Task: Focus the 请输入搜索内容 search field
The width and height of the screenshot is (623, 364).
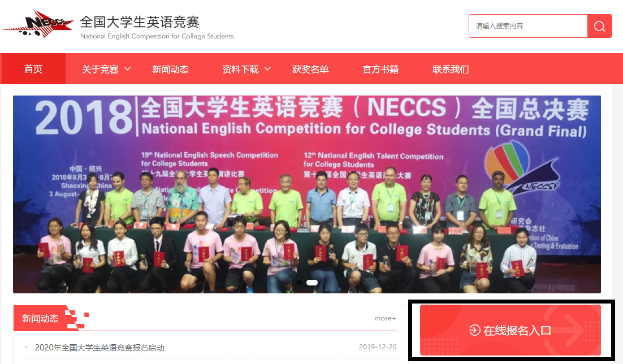Action: 528,26
